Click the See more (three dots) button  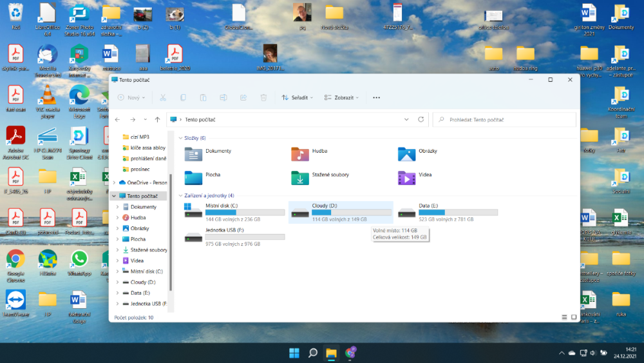[x=377, y=97]
